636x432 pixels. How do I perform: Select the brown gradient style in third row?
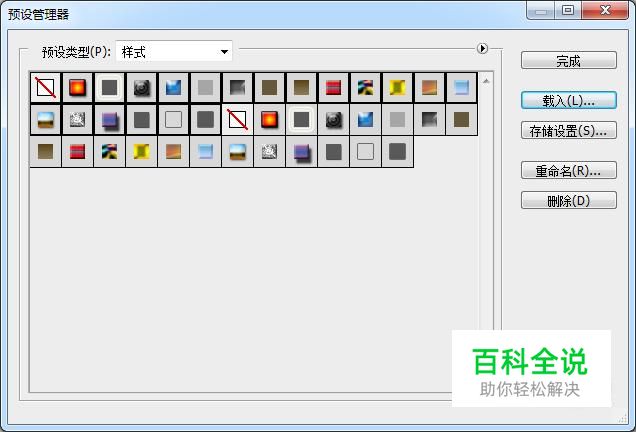(x=45, y=152)
